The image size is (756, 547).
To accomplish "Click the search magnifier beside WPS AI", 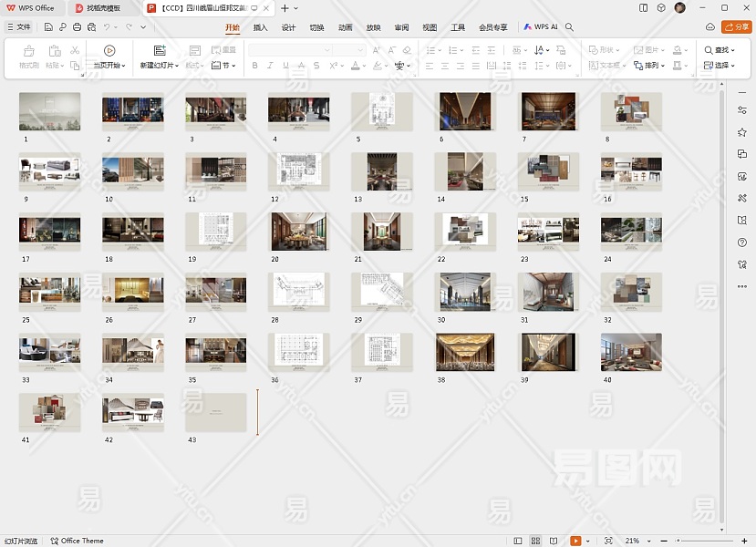I will [x=570, y=27].
